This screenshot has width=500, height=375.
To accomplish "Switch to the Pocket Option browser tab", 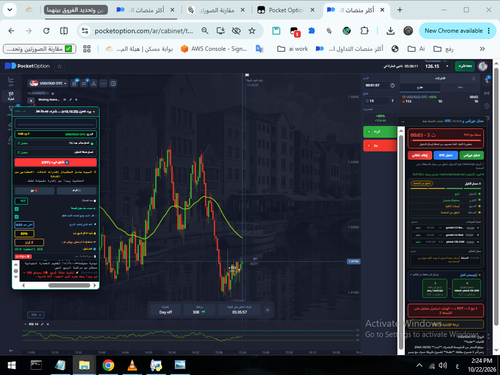I will click(286, 10).
